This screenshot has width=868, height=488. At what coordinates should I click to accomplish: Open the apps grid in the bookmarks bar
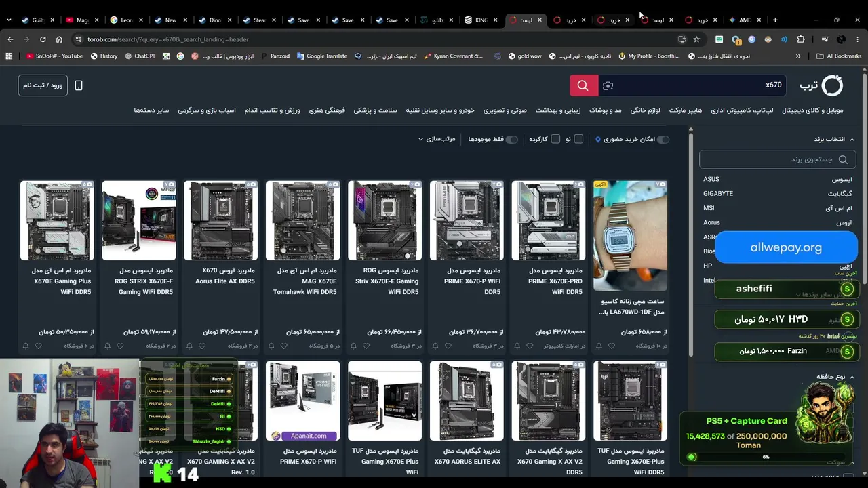coord(9,56)
